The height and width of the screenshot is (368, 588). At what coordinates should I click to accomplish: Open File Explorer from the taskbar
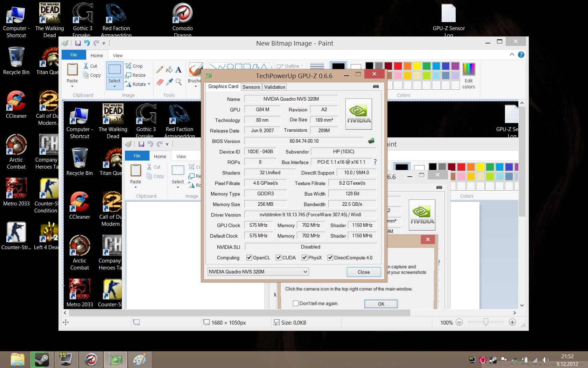(x=17, y=360)
